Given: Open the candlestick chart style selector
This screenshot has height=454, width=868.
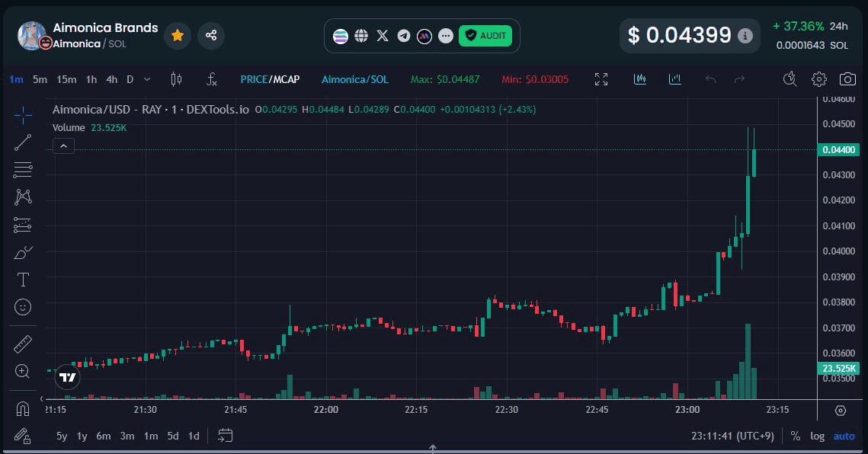Looking at the screenshot, I should point(176,79).
